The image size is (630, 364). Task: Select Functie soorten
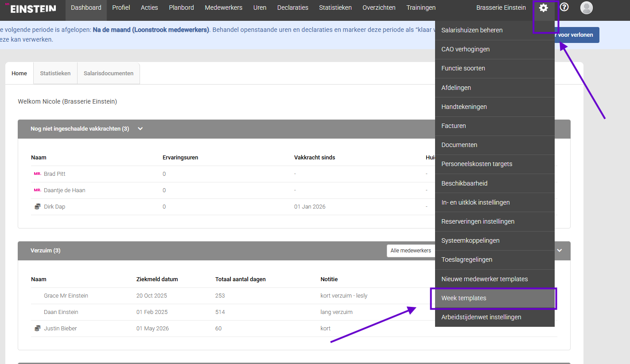495,68
